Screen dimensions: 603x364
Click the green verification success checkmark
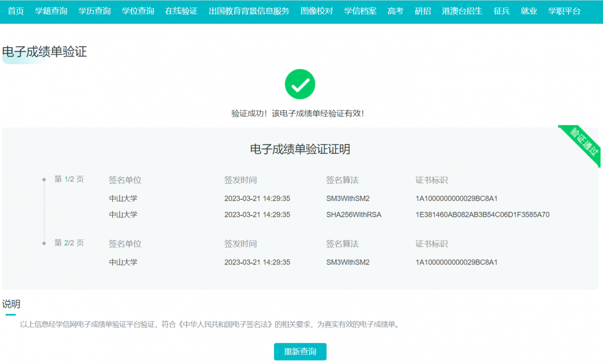pyautogui.click(x=300, y=84)
